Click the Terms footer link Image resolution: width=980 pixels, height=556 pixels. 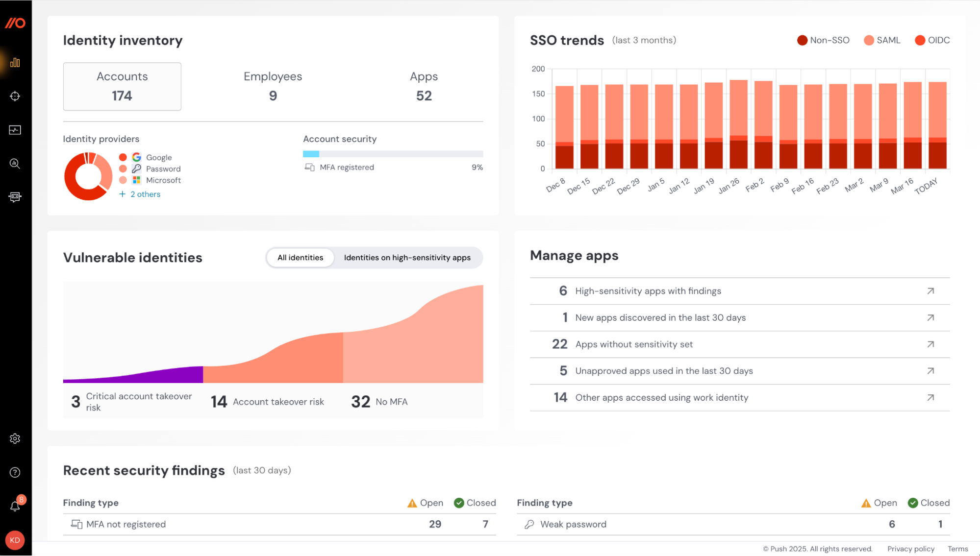click(x=957, y=549)
